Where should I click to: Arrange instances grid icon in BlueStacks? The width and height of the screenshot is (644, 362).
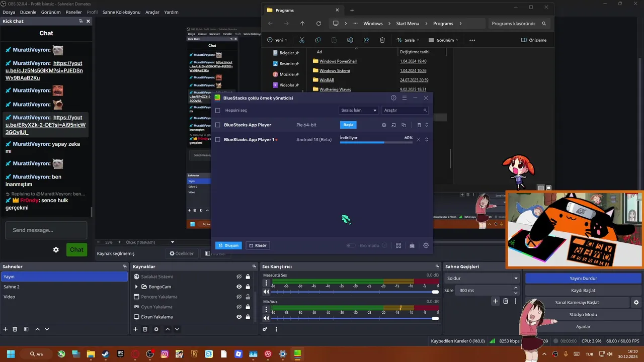pyautogui.click(x=398, y=245)
